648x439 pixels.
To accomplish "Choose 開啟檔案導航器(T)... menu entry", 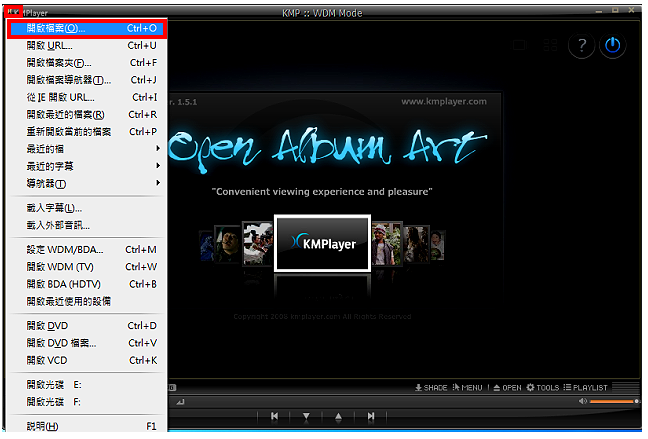I will 87,80.
